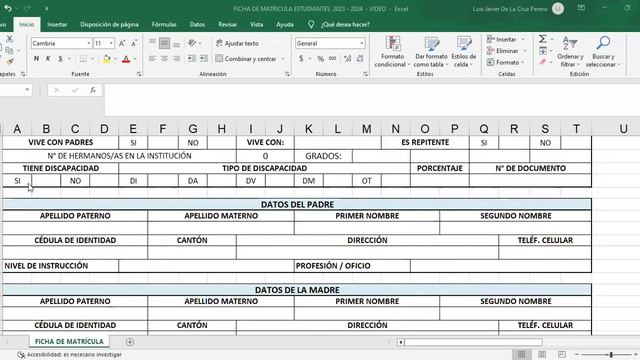Viewport: 640px width, 360px height.
Task: Open Ordenar y filtrar menu
Action: coord(570,52)
